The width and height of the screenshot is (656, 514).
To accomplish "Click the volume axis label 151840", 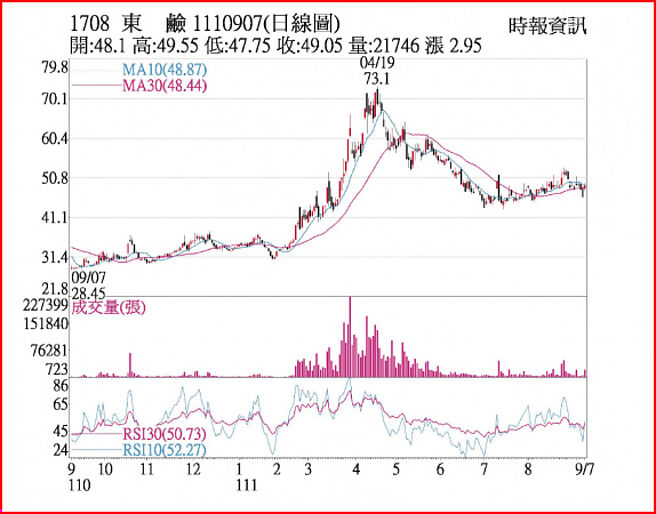I will click(45, 324).
